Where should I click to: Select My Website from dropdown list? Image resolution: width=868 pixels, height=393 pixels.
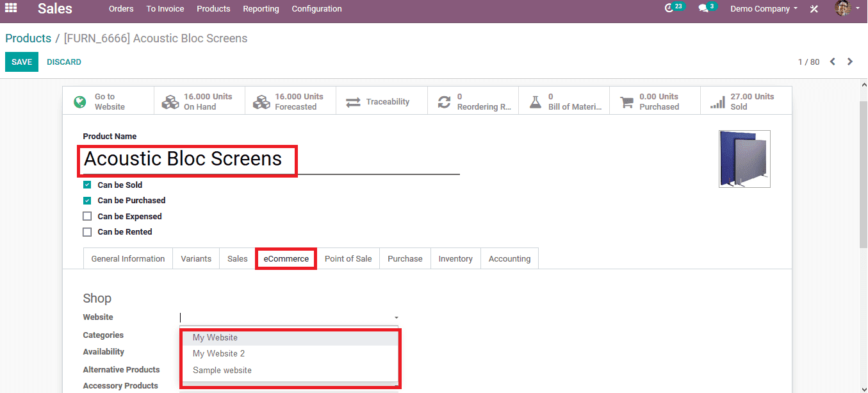point(290,337)
